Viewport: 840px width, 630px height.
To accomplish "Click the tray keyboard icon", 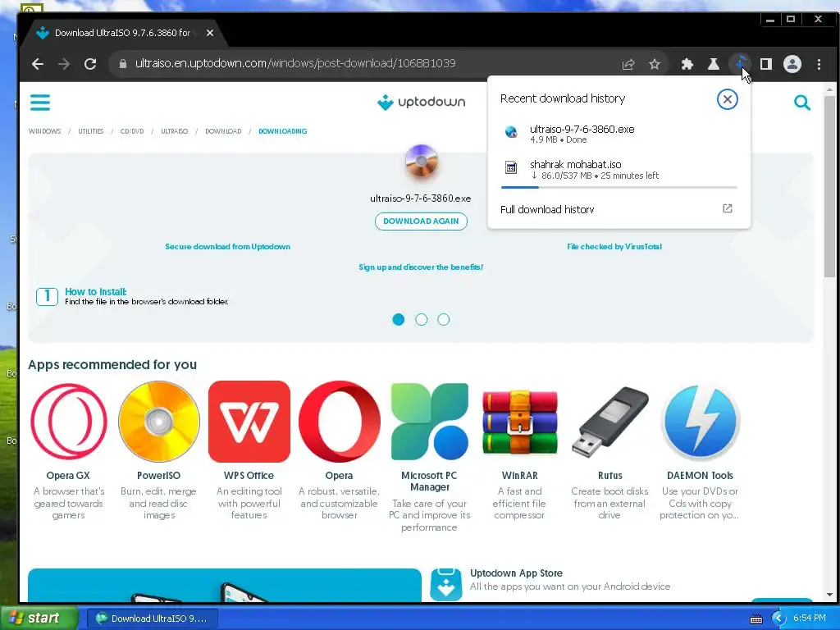I will point(756,619).
